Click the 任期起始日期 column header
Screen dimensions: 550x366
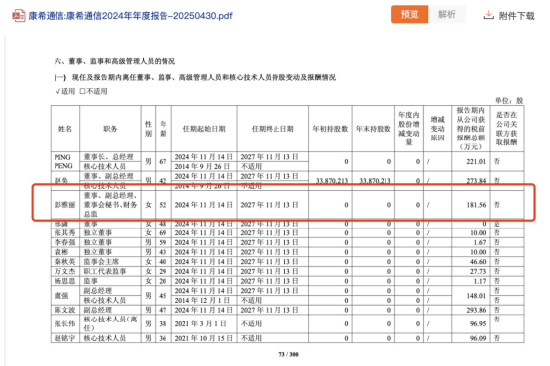coord(204,129)
